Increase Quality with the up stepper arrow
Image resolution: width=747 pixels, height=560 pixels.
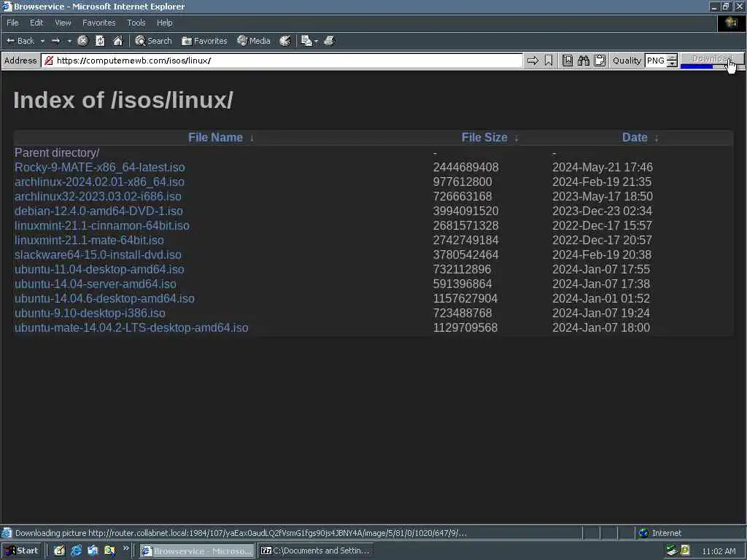pos(672,58)
